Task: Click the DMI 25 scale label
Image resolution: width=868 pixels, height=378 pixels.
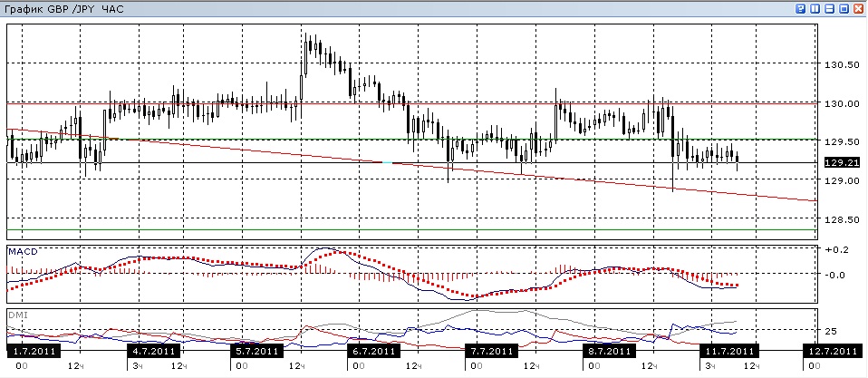Action: click(832, 332)
